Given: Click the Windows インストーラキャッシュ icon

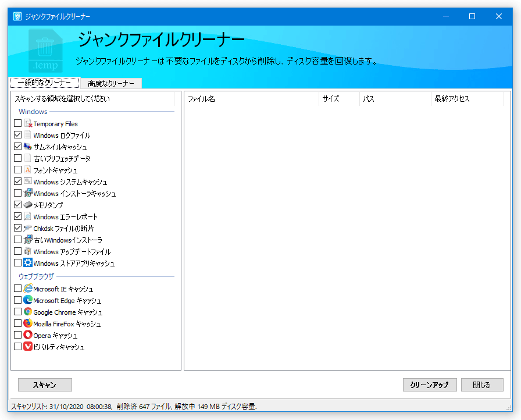Looking at the screenshot, I should [x=28, y=193].
